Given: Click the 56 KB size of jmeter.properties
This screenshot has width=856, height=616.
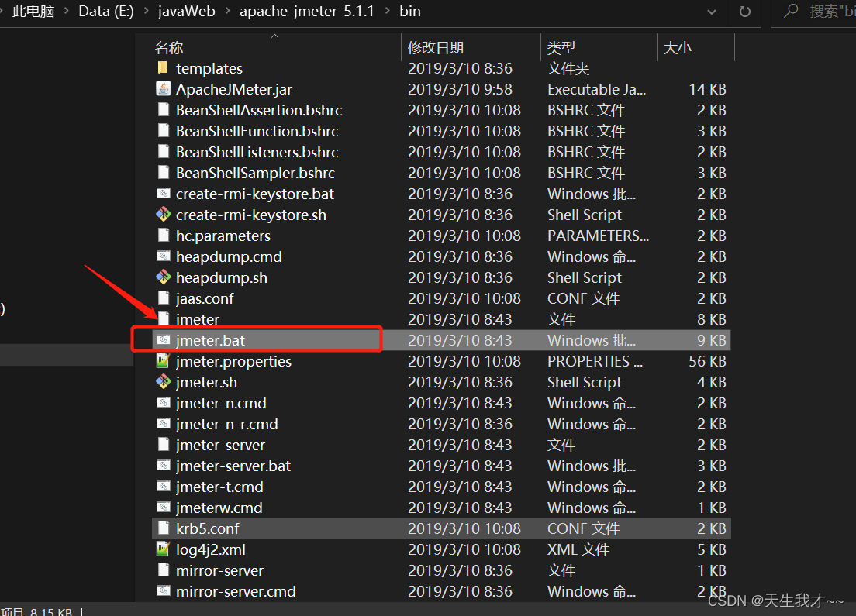Looking at the screenshot, I should [x=707, y=361].
